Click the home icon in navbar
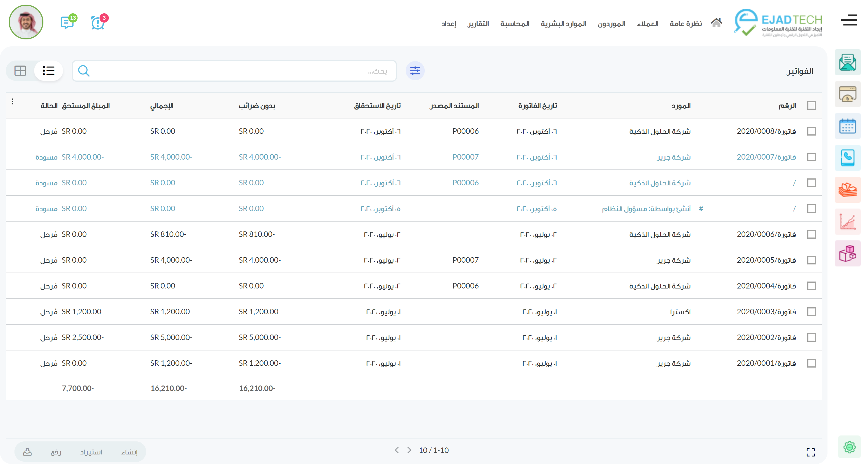 (x=716, y=23)
